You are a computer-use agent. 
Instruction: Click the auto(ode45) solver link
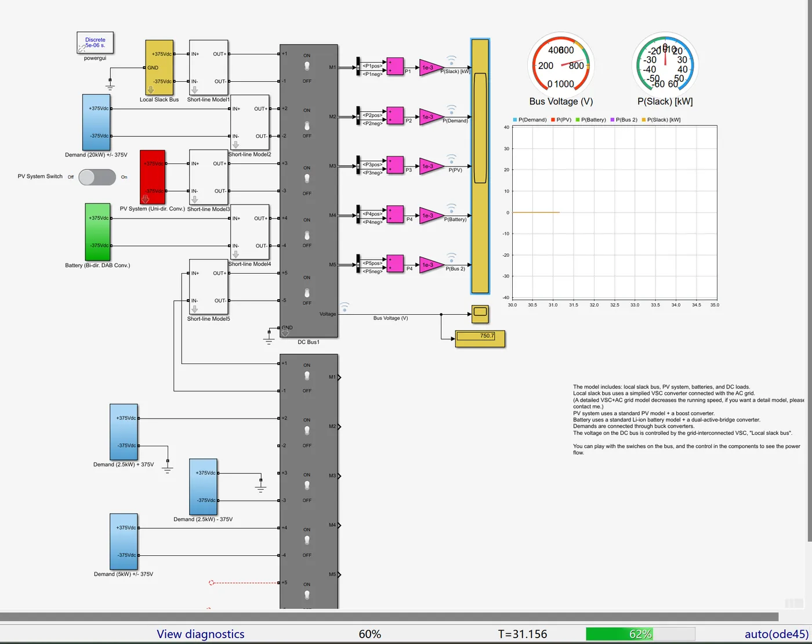[x=777, y=634]
